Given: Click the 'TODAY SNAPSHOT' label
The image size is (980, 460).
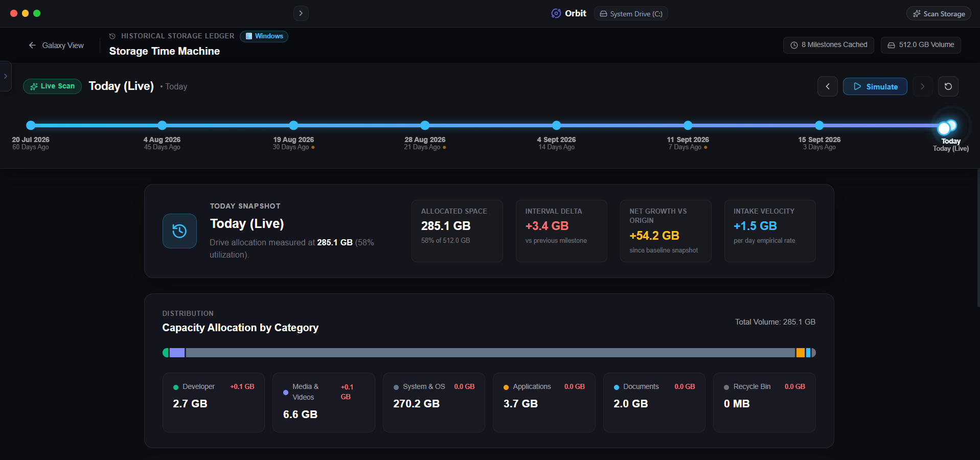Looking at the screenshot, I should click(245, 206).
